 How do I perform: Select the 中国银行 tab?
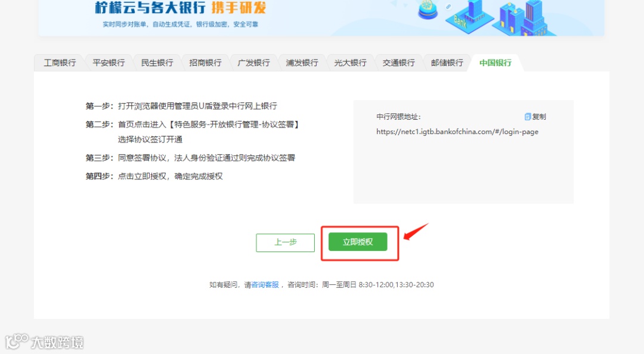[496, 63]
